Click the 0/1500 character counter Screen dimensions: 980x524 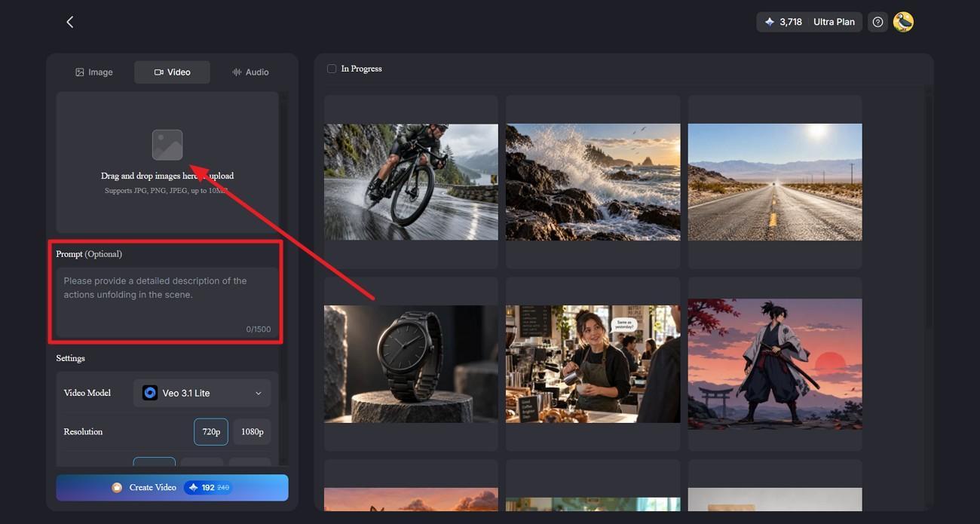point(259,329)
